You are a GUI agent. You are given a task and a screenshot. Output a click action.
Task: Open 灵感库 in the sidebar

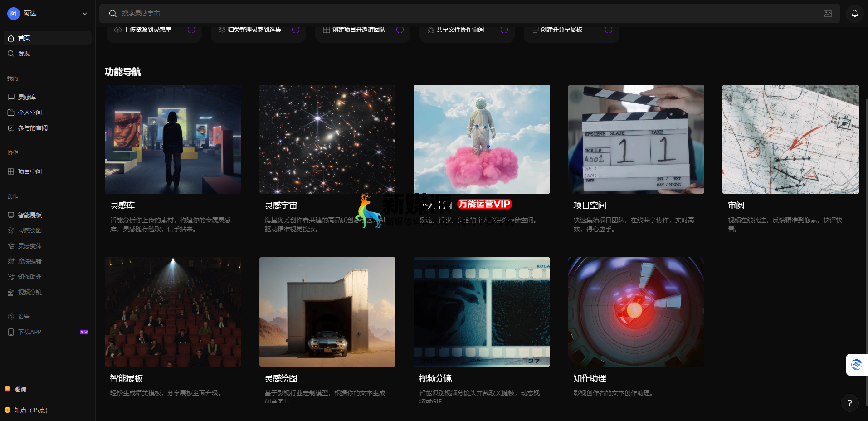[48, 97]
